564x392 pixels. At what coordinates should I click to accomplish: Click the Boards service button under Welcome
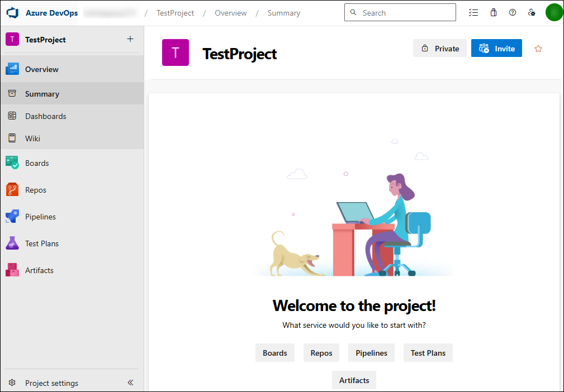[x=275, y=352]
